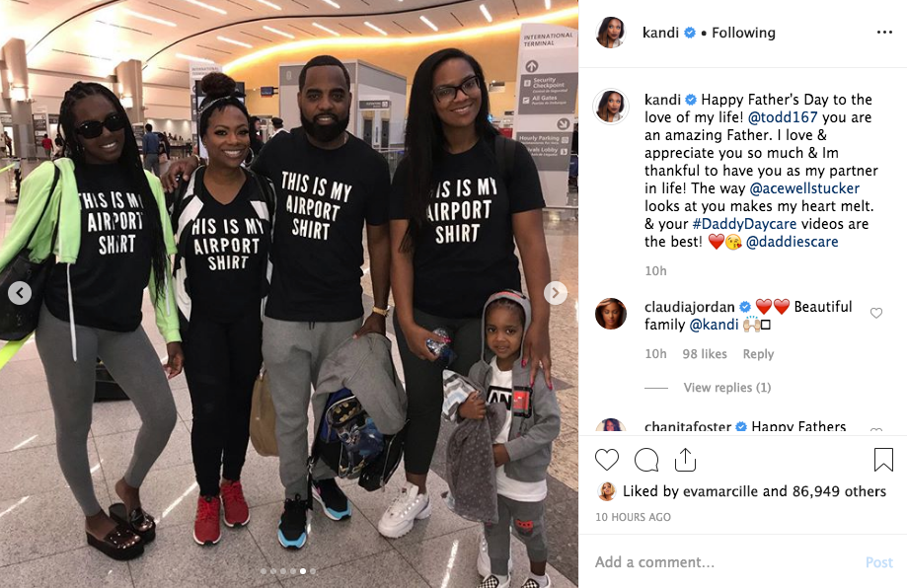907x588 pixels.
Task: Open the @todd167 mention link
Action: (x=782, y=117)
